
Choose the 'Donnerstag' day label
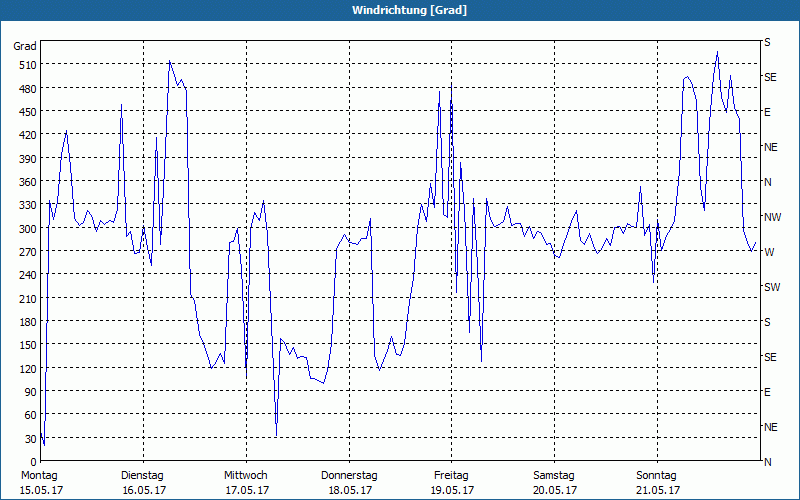click(349, 476)
